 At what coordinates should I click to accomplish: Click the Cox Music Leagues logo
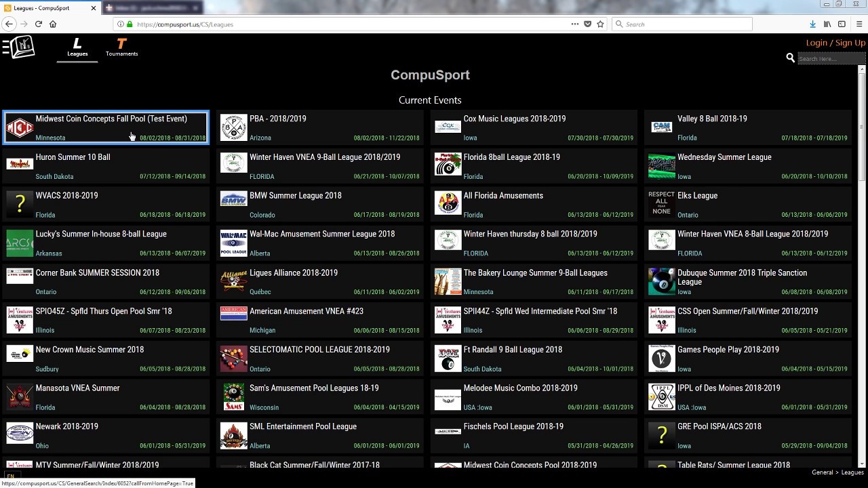(x=448, y=127)
